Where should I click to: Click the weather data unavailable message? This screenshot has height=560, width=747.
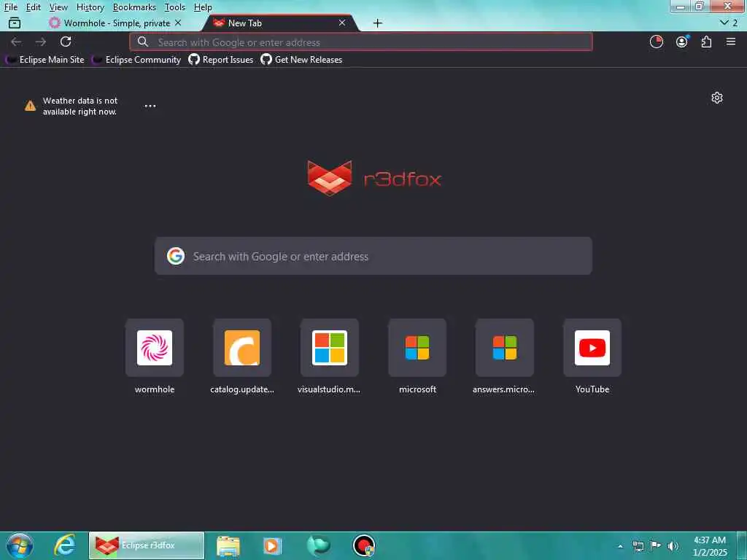point(80,106)
